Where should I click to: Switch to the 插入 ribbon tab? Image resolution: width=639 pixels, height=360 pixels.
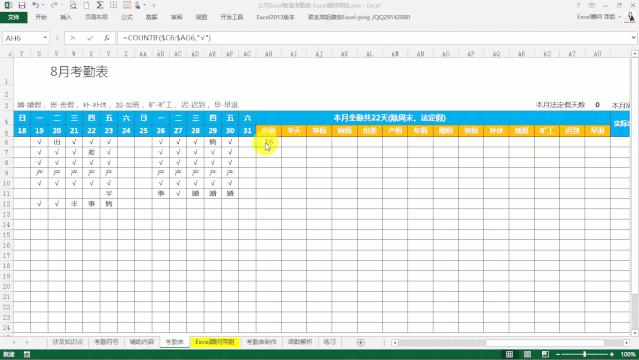point(66,17)
